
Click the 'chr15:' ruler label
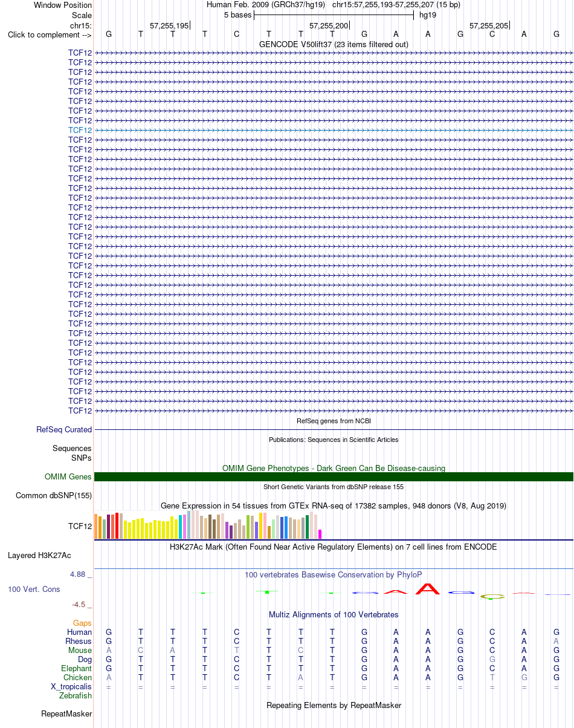pos(81,25)
